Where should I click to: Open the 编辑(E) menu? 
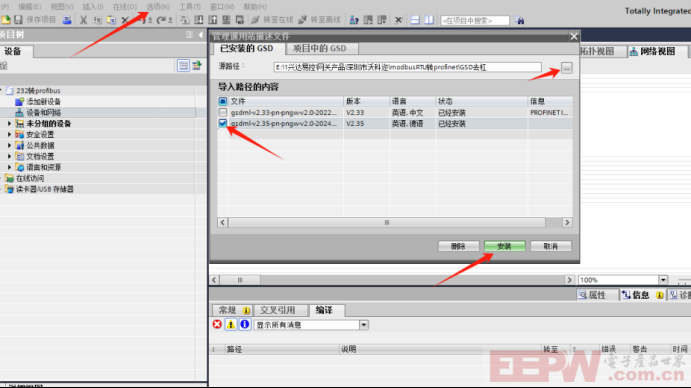pyautogui.click(x=29, y=7)
